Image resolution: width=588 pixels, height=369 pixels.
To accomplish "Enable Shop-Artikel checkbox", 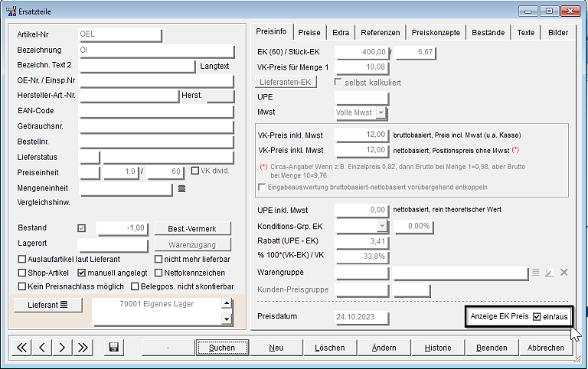I will point(22,273).
